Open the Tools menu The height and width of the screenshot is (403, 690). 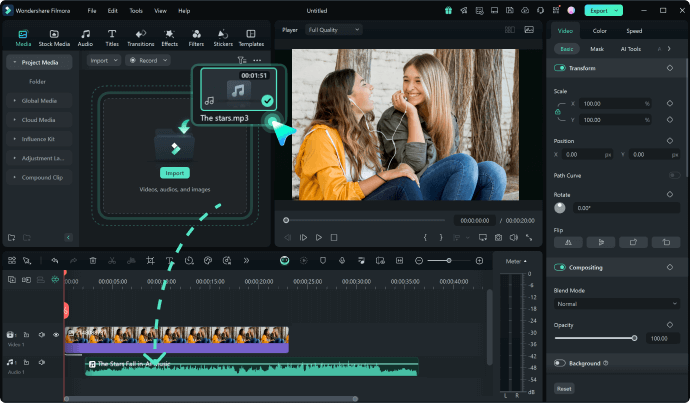tap(135, 10)
